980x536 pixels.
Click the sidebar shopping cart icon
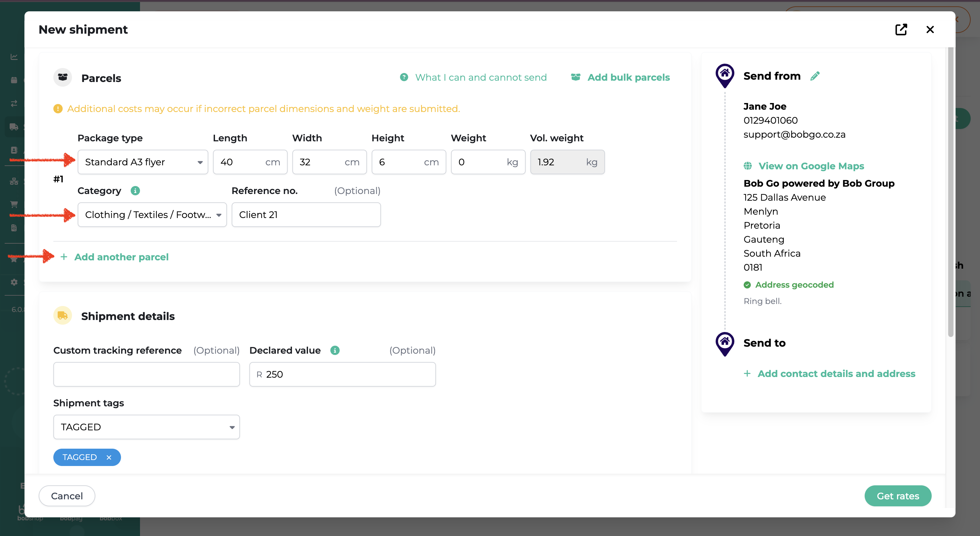coord(14,204)
